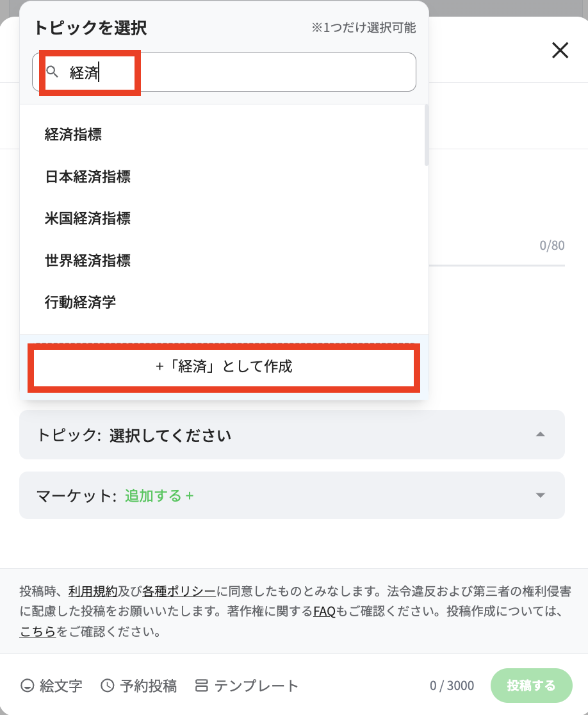Select the 日本経済指標 topic
Image resolution: width=588 pixels, height=715 pixels.
[86, 177]
